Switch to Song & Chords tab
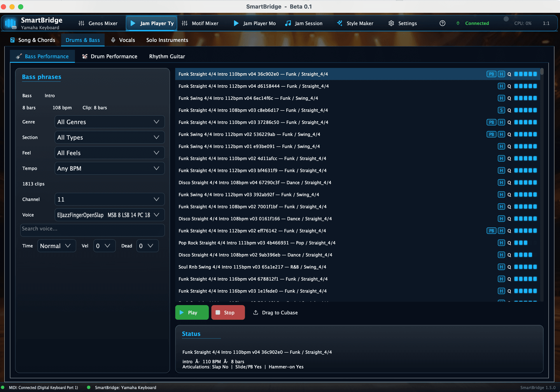 click(33, 40)
